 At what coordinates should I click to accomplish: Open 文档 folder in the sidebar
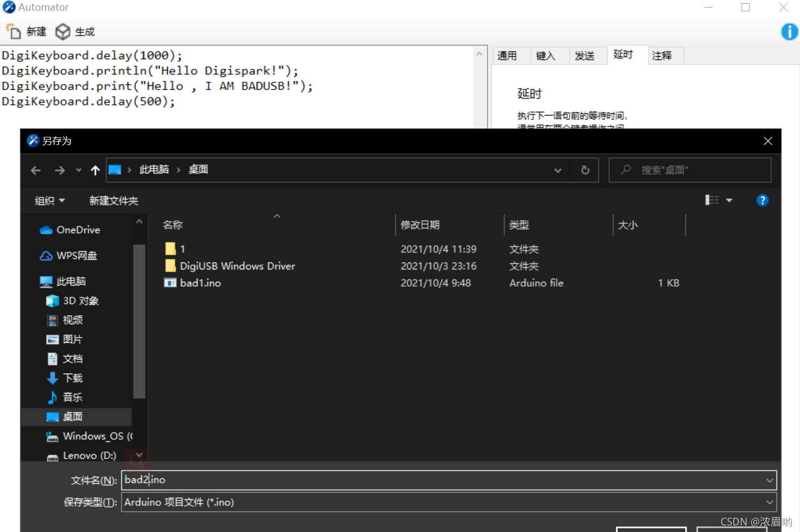tap(64, 359)
